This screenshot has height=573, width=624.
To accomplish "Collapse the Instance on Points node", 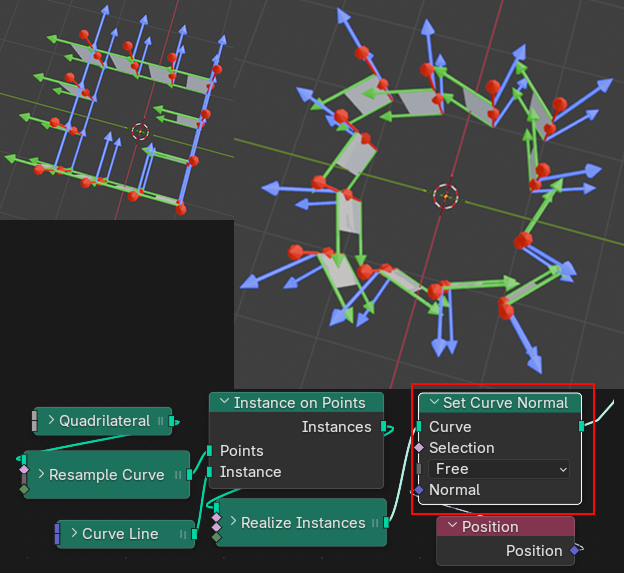I will [x=223, y=403].
